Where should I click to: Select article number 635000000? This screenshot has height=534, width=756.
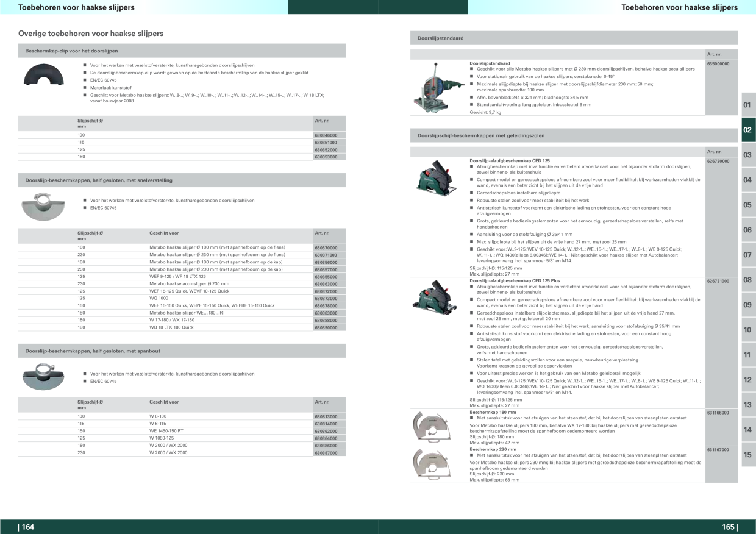(718, 63)
